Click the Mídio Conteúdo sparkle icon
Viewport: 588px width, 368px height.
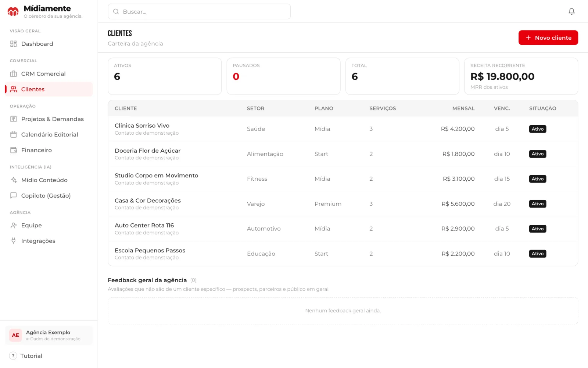pos(14,180)
